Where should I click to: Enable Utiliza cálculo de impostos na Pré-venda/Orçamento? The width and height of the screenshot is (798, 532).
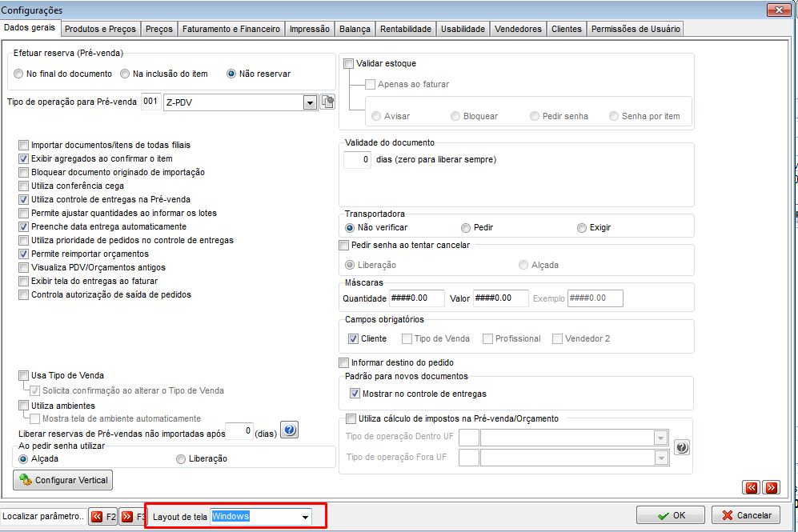coord(351,419)
